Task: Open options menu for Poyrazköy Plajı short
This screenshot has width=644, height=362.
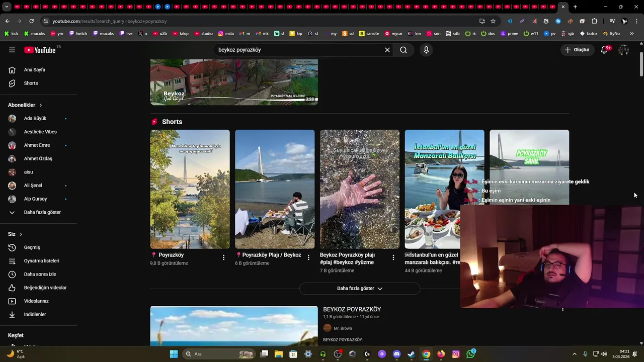Action: pos(308,257)
